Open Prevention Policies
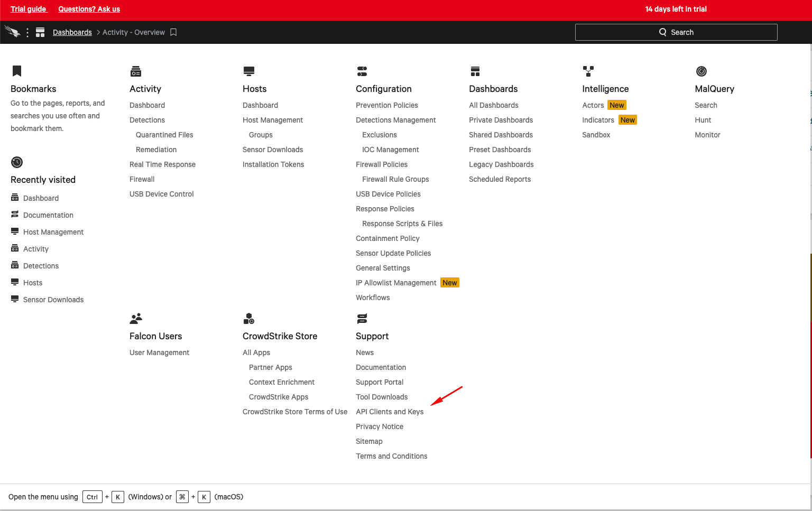812x511 pixels. [386, 105]
